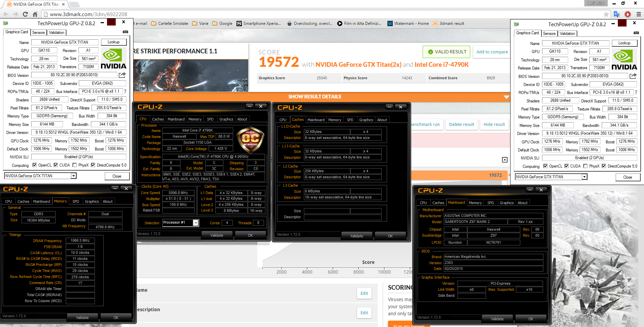Click the red power extension icon
The width and height of the screenshot is (644, 327).
628,14
